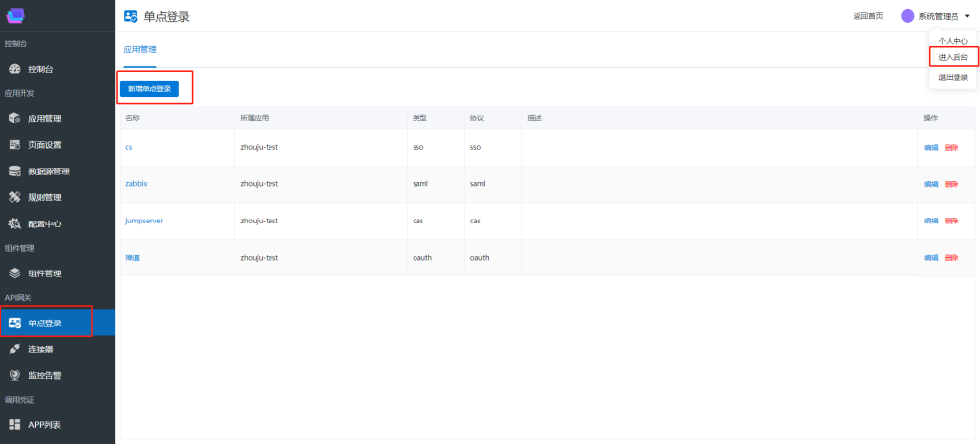Select the 数据源管理 database icon

pyautogui.click(x=15, y=171)
